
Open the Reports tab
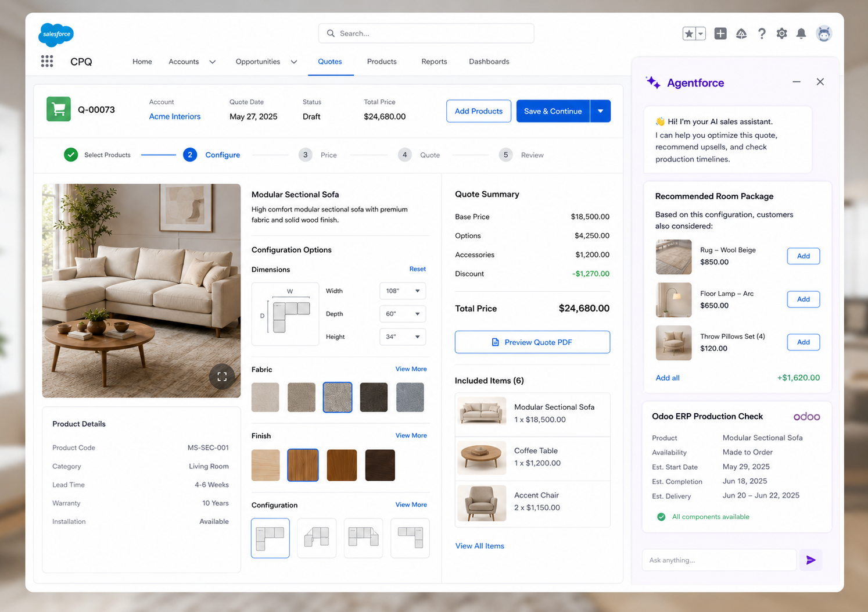pyautogui.click(x=434, y=62)
